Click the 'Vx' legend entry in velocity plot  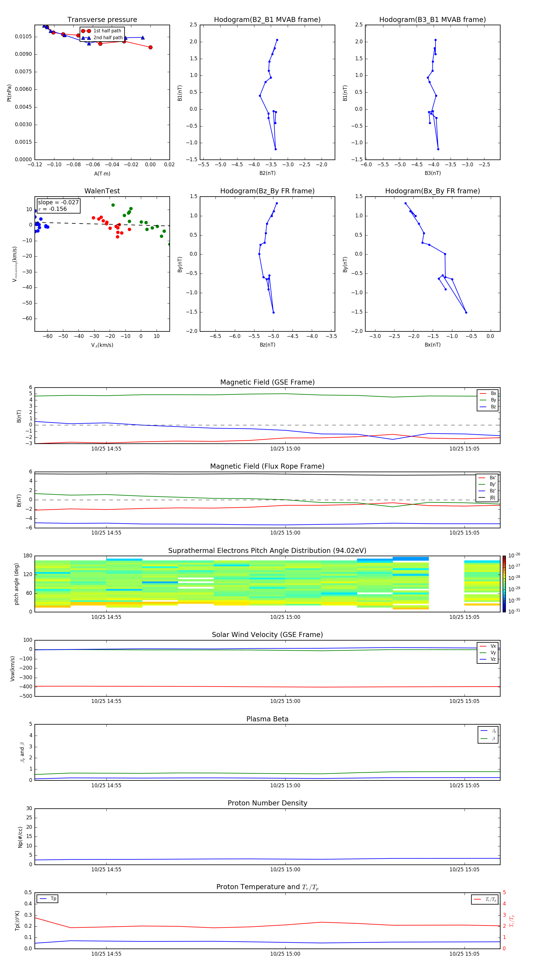point(488,646)
